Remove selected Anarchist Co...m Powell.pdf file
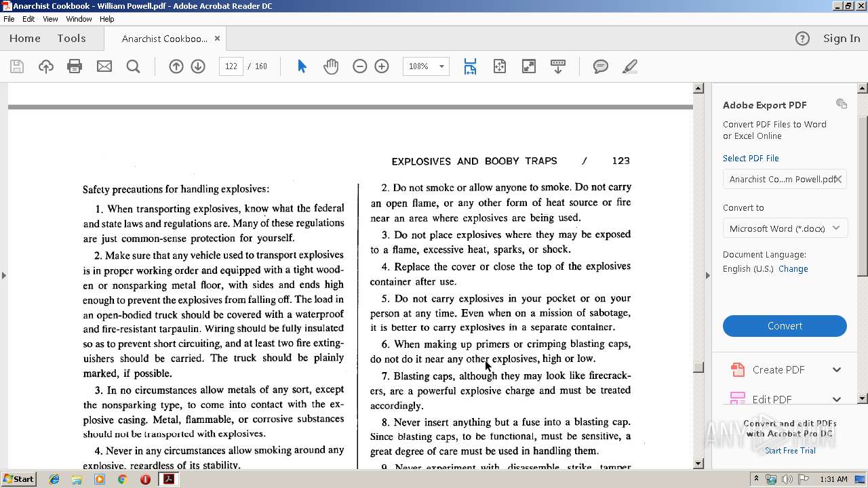Screen dimensions: 868x488 click(838, 179)
